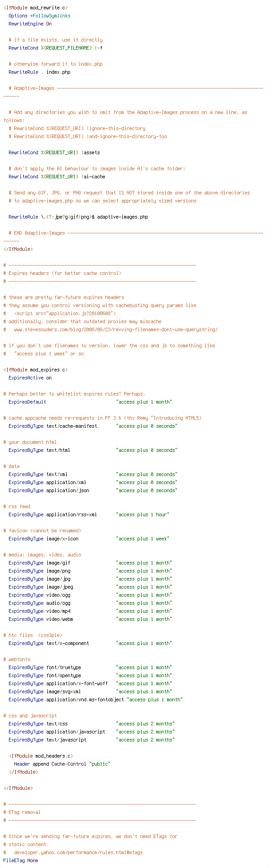
Task: Click the ExpiresByType text/cache-manifest line
Action: point(93,426)
